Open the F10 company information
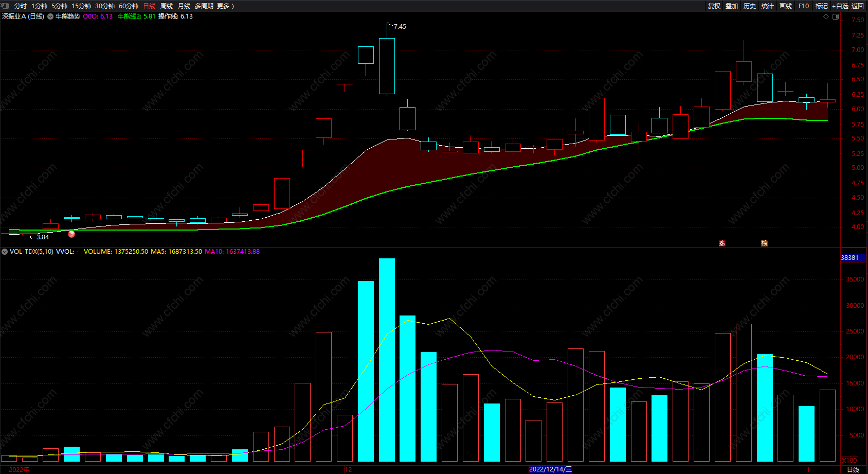The width and height of the screenshot is (868, 474). point(804,6)
